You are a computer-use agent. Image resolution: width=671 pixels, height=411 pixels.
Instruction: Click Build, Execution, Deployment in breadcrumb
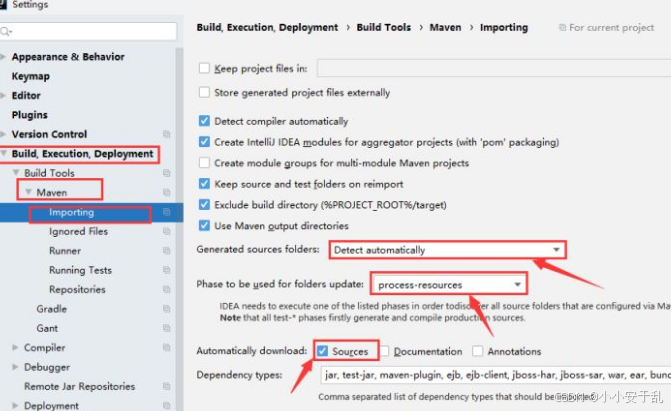(x=267, y=27)
